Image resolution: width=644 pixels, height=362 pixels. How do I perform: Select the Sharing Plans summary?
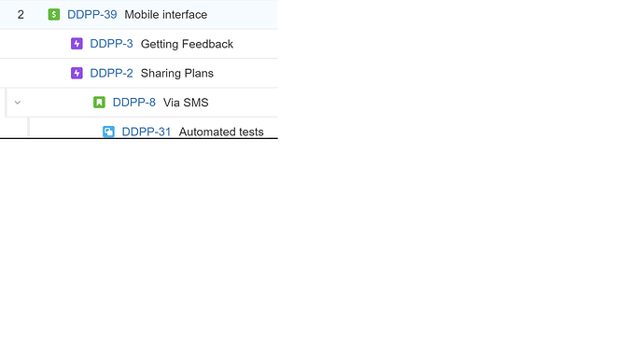point(177,73)
